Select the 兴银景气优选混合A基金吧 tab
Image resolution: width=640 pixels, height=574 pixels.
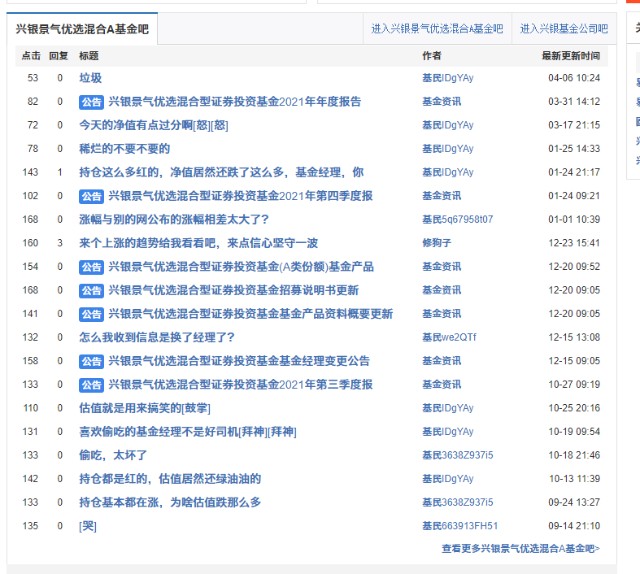(82, 29)
